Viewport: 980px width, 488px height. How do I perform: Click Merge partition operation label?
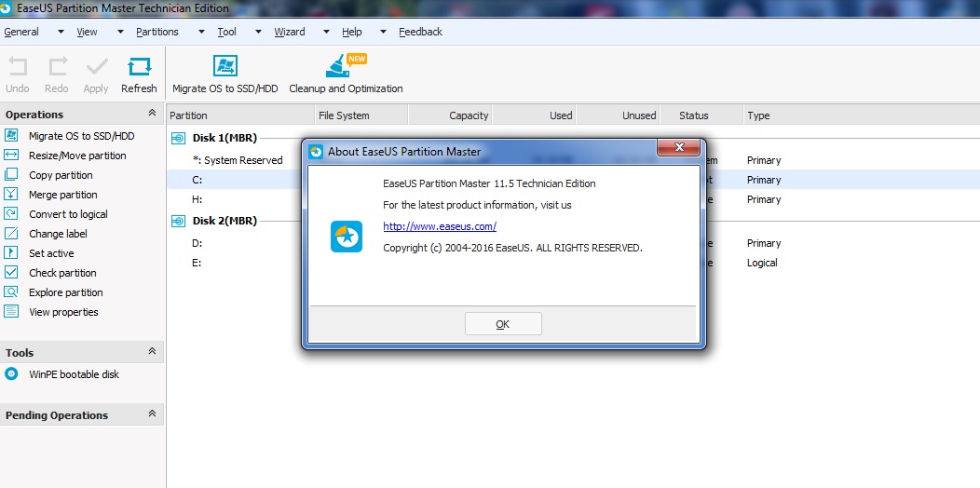pyautogui.click(x=63, y=195)
